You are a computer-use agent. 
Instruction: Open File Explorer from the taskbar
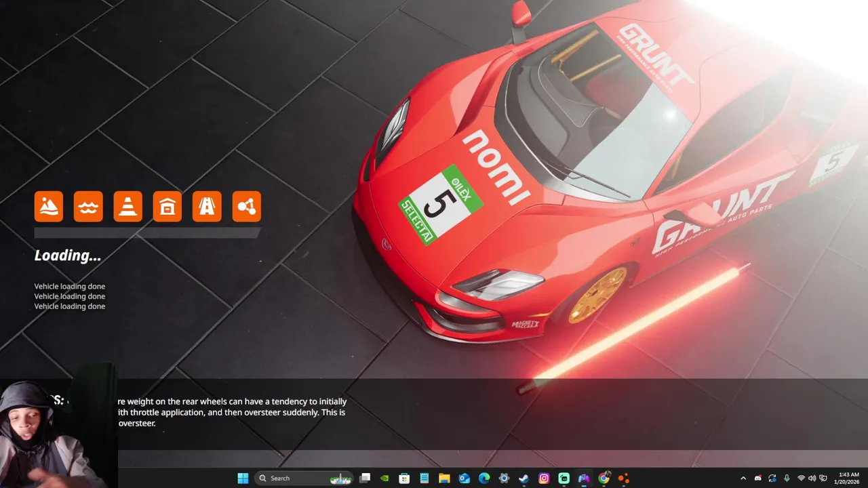pos(444,478)
